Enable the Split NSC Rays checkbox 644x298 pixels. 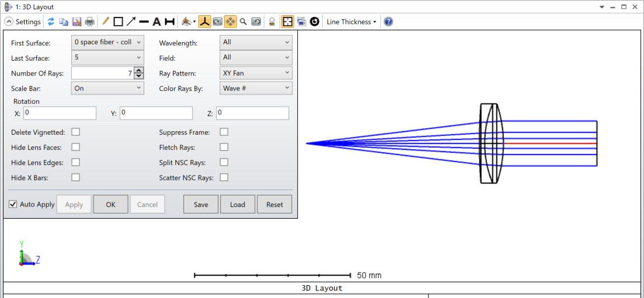pyautogui.click(x=224, y=162)
